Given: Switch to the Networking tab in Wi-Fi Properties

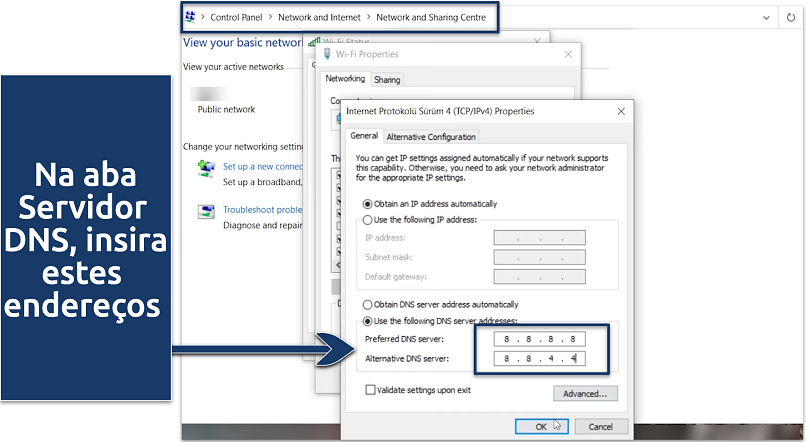Looking at the screenshot, I should tap(345, 79).
